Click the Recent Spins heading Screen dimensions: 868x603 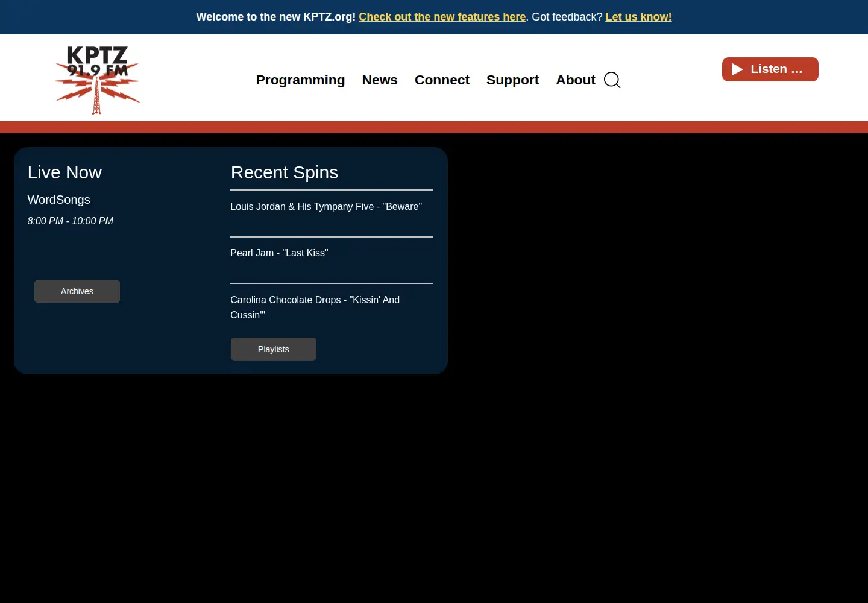tap(285, 172)
